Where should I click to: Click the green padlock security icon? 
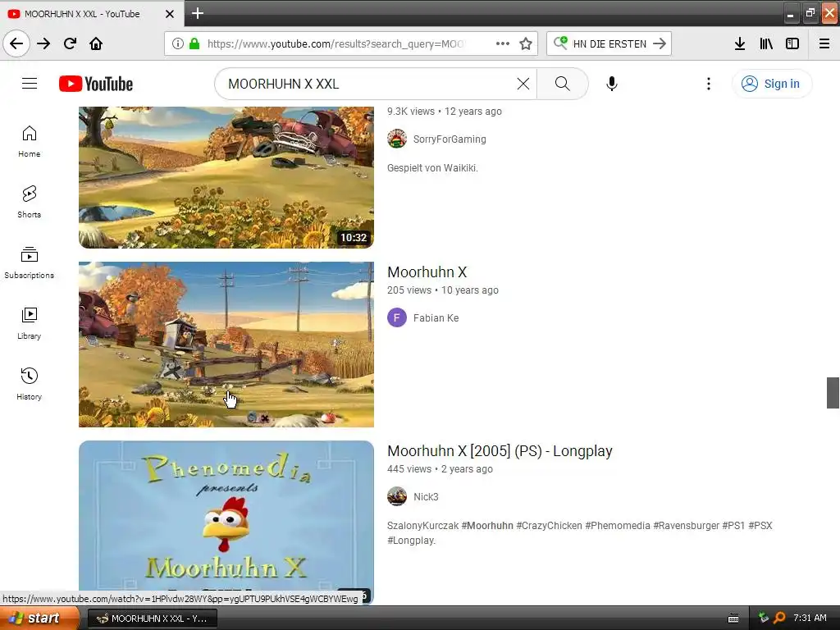[194, 43]
